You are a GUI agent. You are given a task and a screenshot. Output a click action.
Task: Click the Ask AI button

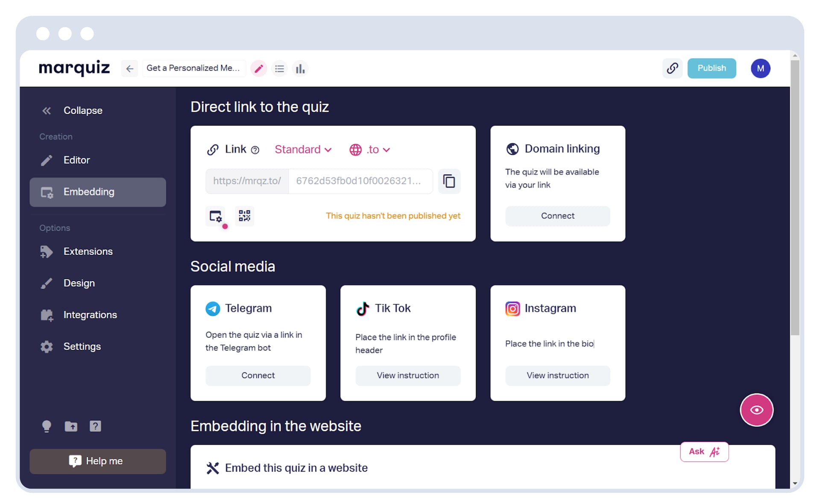pos(704,452)
